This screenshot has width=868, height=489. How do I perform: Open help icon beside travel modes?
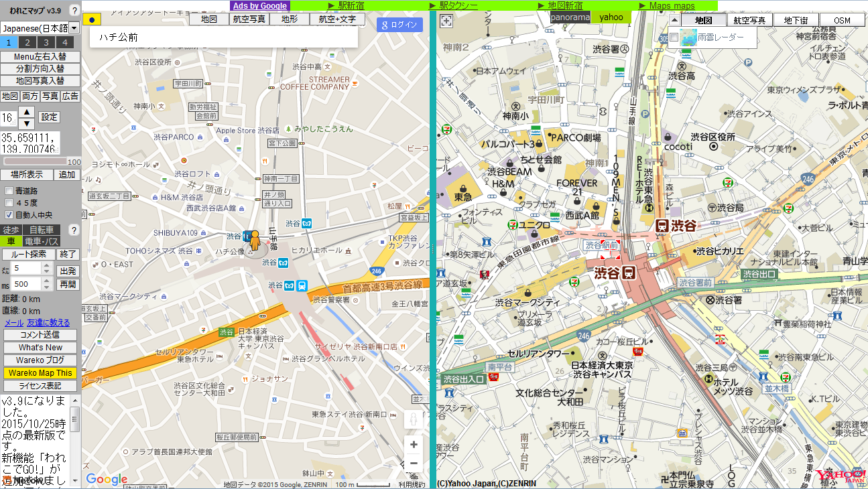pos(74,230)
